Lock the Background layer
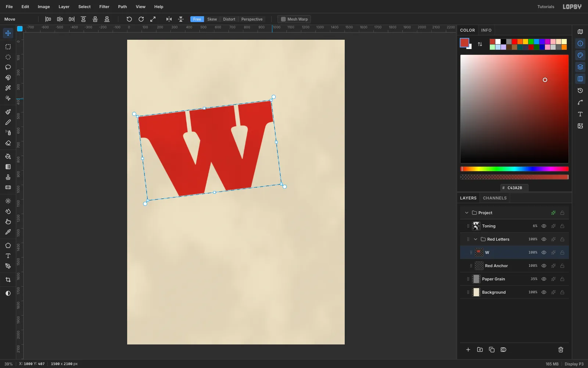This screenshot has width=588, height=368. click(x=562, y=292)
